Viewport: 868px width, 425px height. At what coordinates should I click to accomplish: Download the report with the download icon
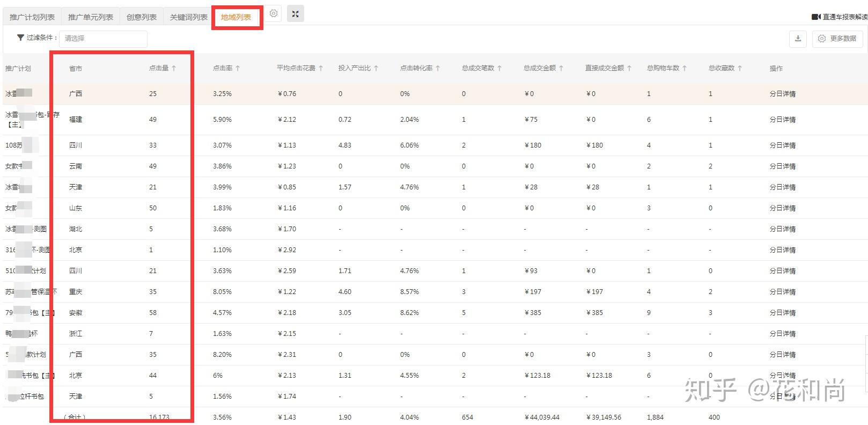point(798,39)
